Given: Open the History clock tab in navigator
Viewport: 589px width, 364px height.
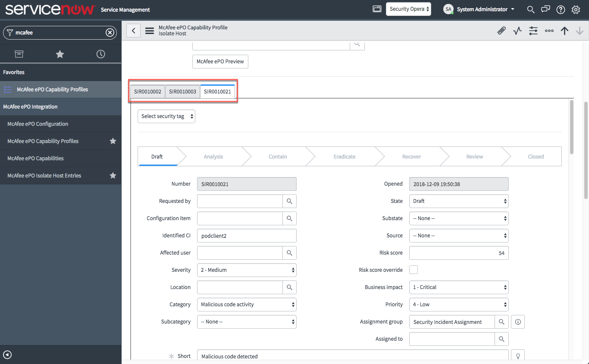Looking at the screenshot, I should tap(100, 54).
